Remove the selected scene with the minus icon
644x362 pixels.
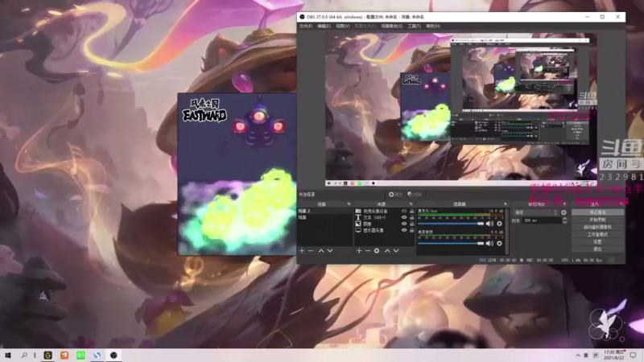tap(311, 251)
